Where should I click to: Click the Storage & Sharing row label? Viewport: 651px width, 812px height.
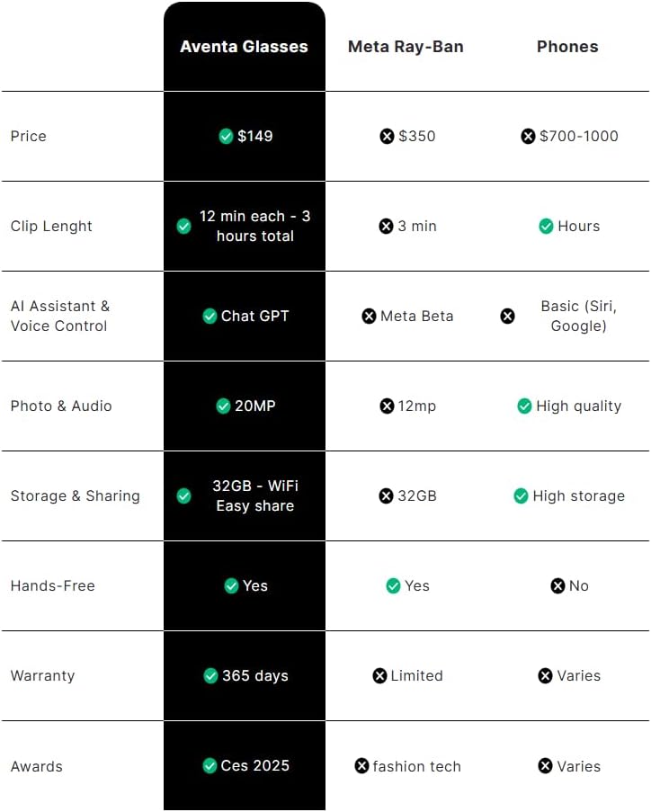click(75, 496)
